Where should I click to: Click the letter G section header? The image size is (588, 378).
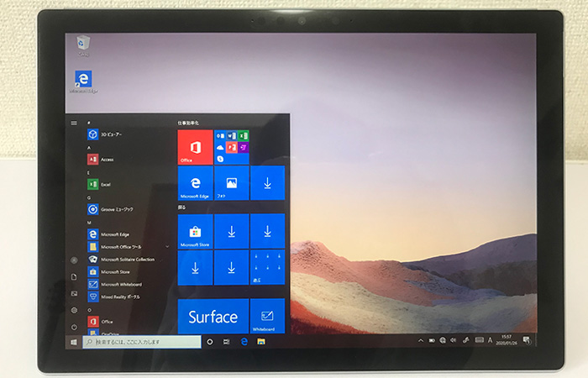[x=89, y=197]
